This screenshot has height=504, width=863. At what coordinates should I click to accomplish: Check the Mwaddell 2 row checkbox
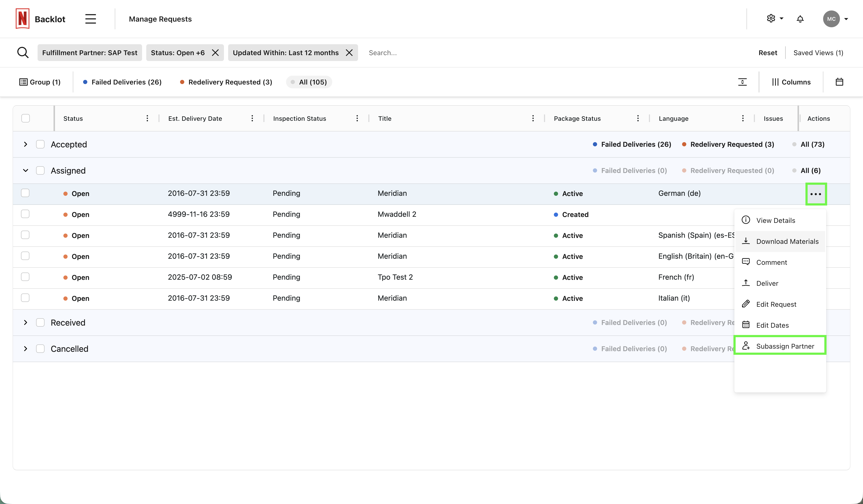(25, 214)
